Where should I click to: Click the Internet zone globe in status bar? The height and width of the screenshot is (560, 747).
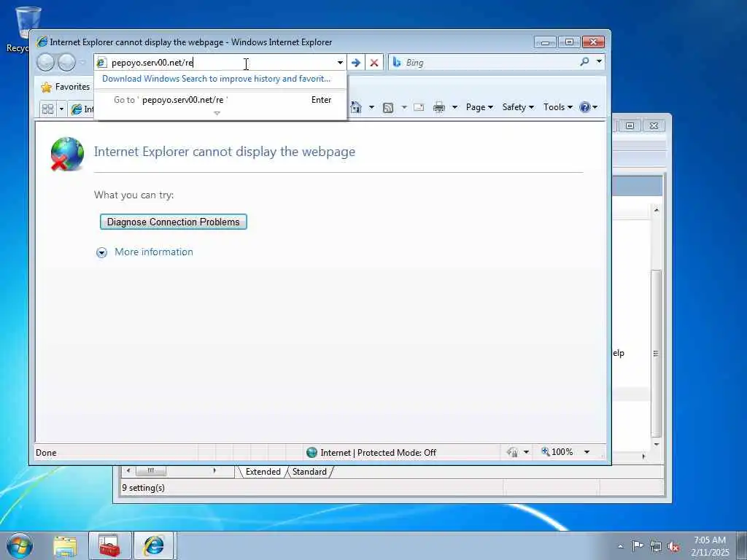click(311, 452)
